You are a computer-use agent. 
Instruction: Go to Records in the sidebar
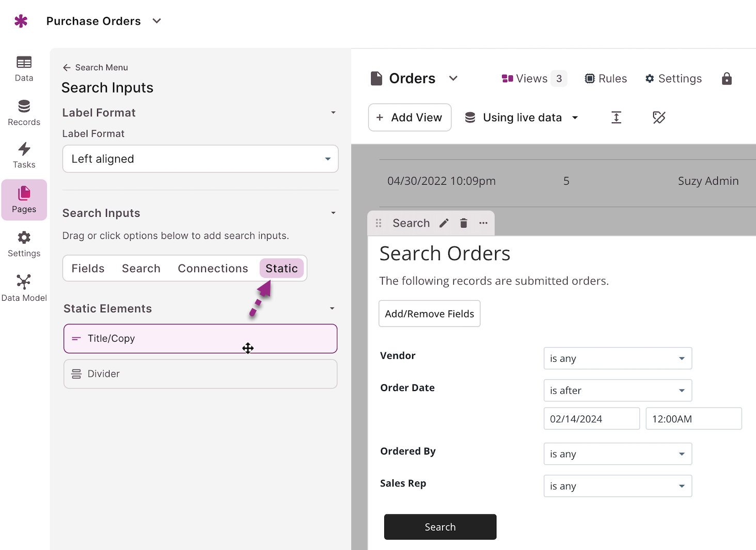point(24,113)
